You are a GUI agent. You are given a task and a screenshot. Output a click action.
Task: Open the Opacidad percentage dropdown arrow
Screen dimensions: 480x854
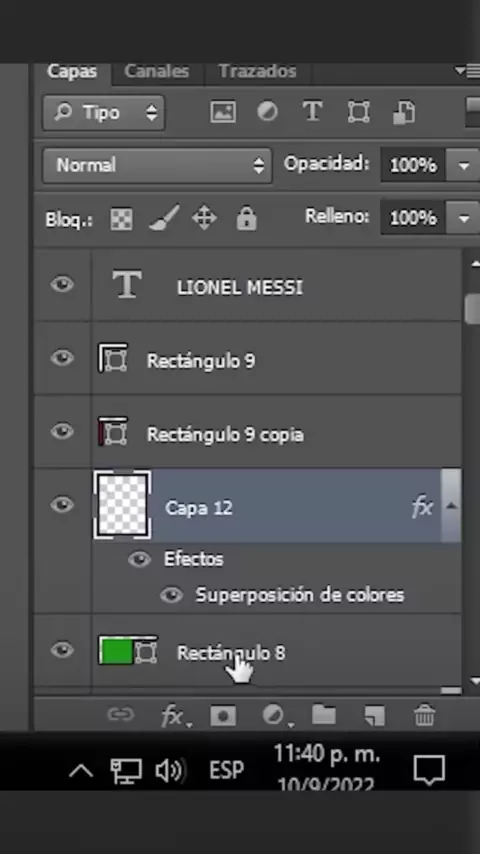(464, 165)
